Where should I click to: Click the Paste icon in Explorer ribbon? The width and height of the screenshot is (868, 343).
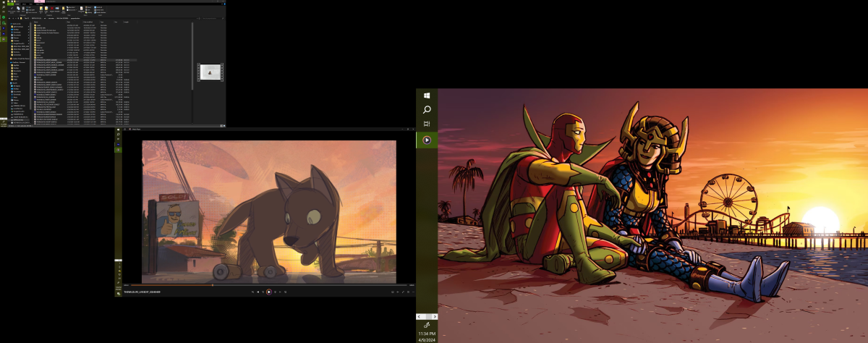23,9
